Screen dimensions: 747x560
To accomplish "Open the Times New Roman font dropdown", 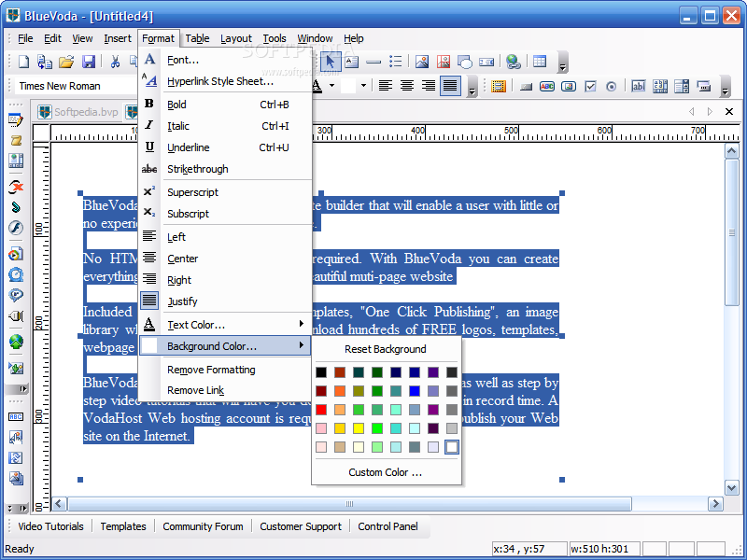I will (60, 86).
